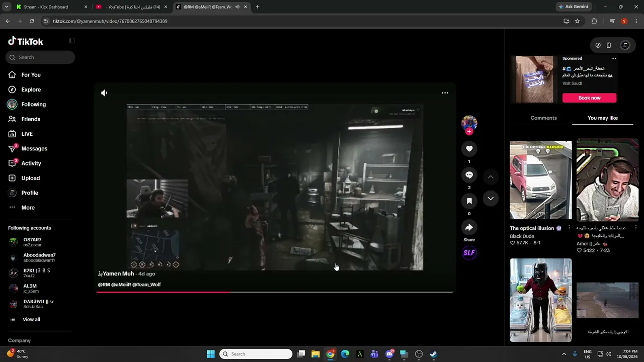Open the Visit Saudi sponsored ad thumbnail

(x=534, y=79)
